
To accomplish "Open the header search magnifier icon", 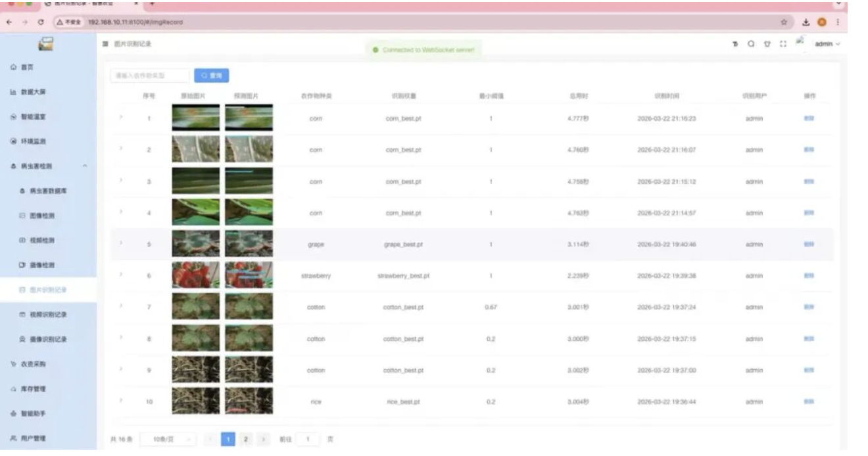I will point(751,44).
